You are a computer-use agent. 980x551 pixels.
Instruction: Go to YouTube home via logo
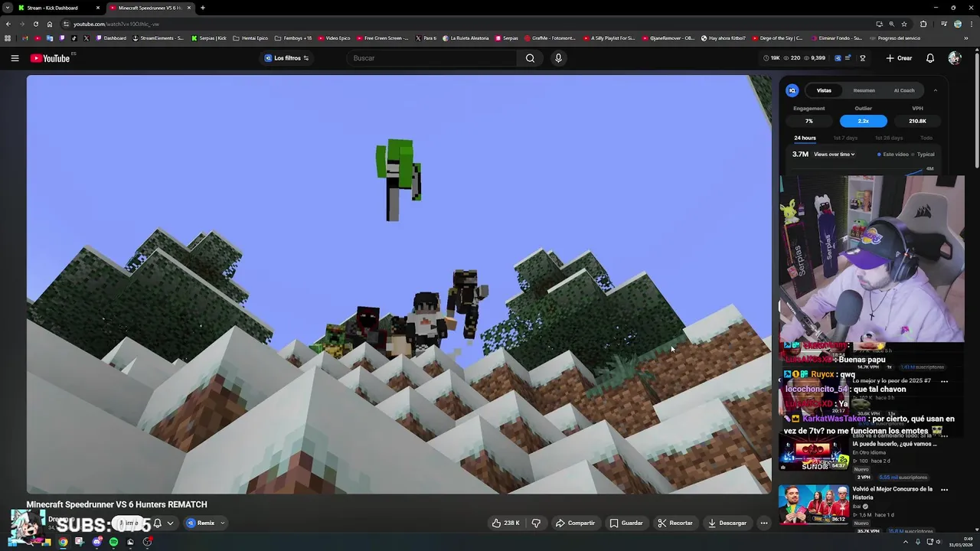[x=51, y=58]
